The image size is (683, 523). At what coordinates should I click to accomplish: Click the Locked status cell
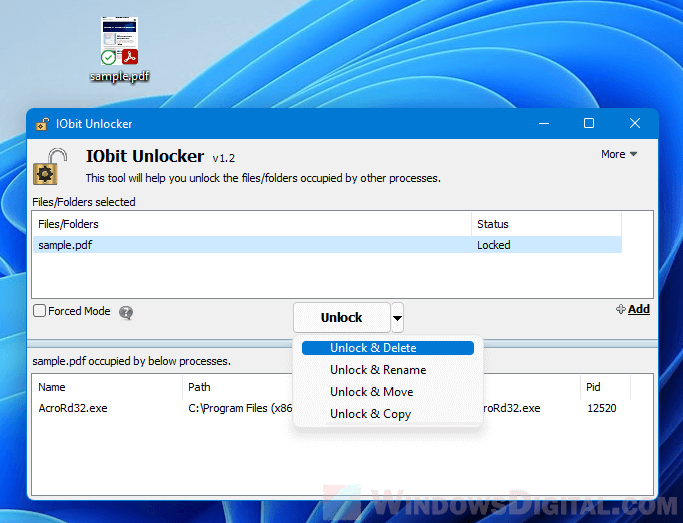point(494,245)
